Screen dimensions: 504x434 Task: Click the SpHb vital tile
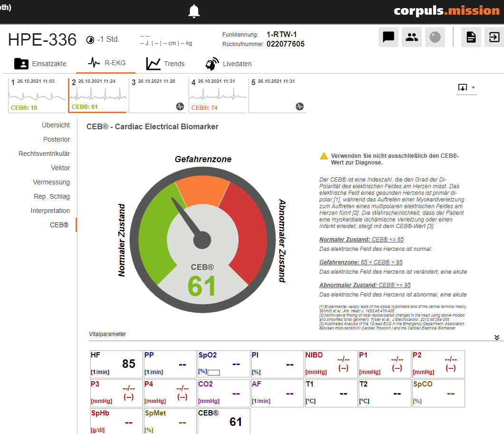pyautogui.click(x=116, y=422)
